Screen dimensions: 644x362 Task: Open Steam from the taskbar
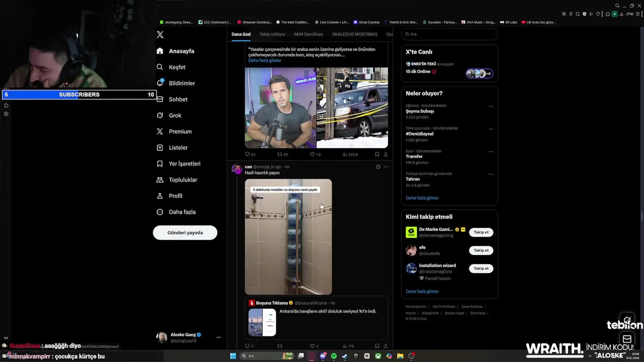345,356
